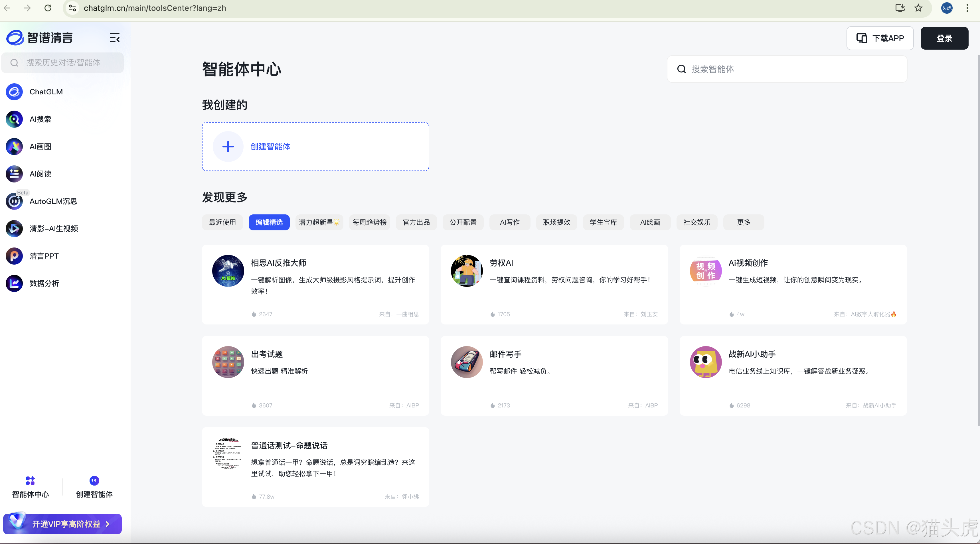The width and height of the screenshot is (980, 544).
Task: Open the 邮件写手 agent thumbnail
Action: 466,362
